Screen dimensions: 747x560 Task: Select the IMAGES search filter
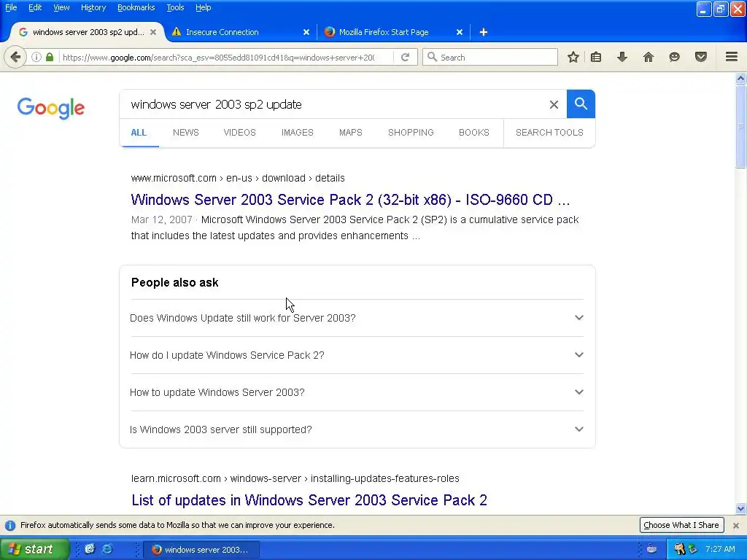pos(298,133)
